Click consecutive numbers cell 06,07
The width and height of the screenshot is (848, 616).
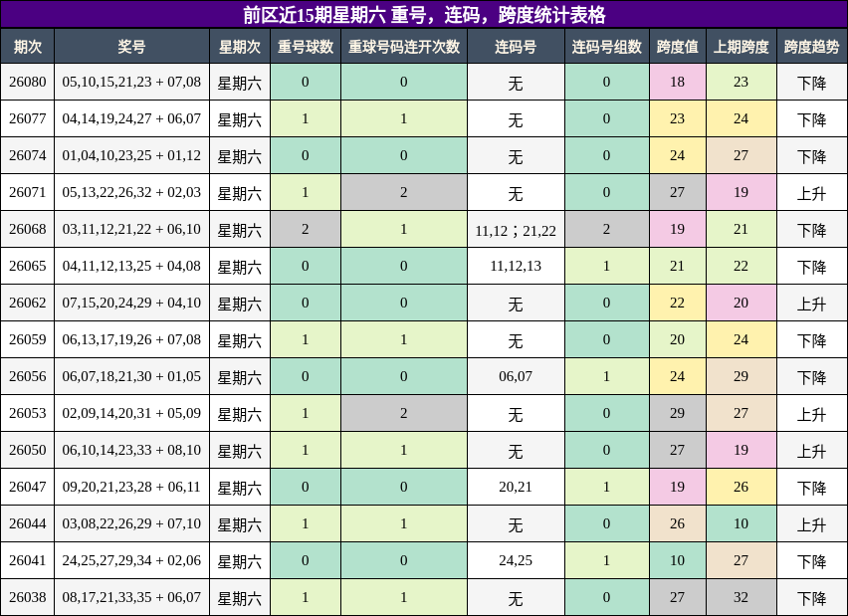[x=516, y=376]
